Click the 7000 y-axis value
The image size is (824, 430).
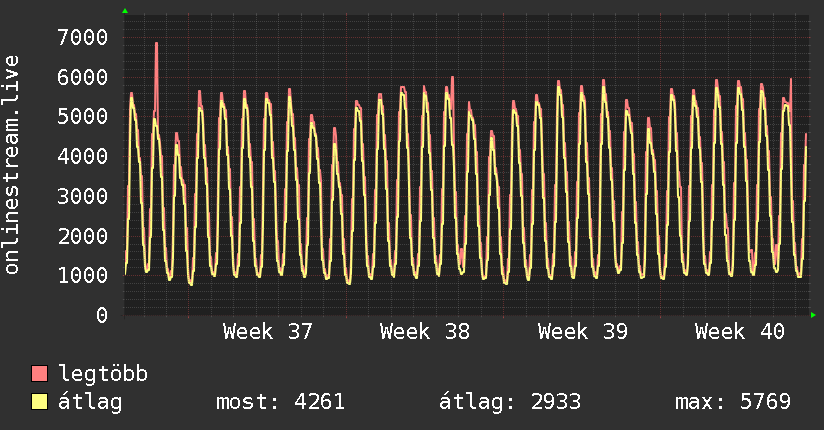(83, 37)
